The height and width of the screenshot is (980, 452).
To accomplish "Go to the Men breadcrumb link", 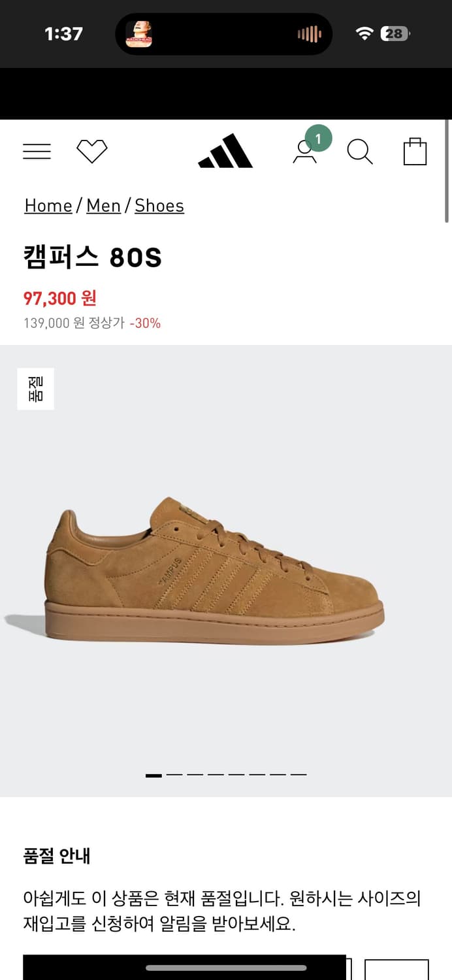I will coord(103,206).
